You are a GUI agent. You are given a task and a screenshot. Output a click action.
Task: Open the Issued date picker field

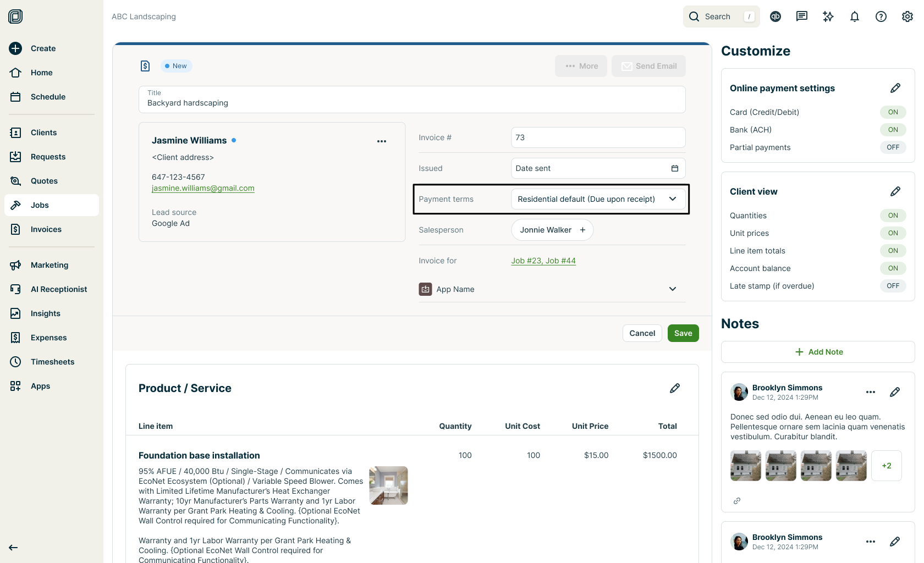[x=598, y=168]
